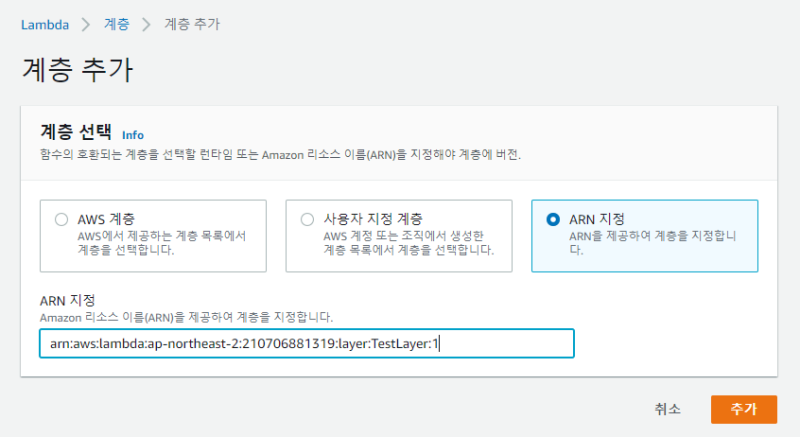Click the AWS 계층 card description text
The width and height of the screenshot is (800, 437).
pos(161,243)
